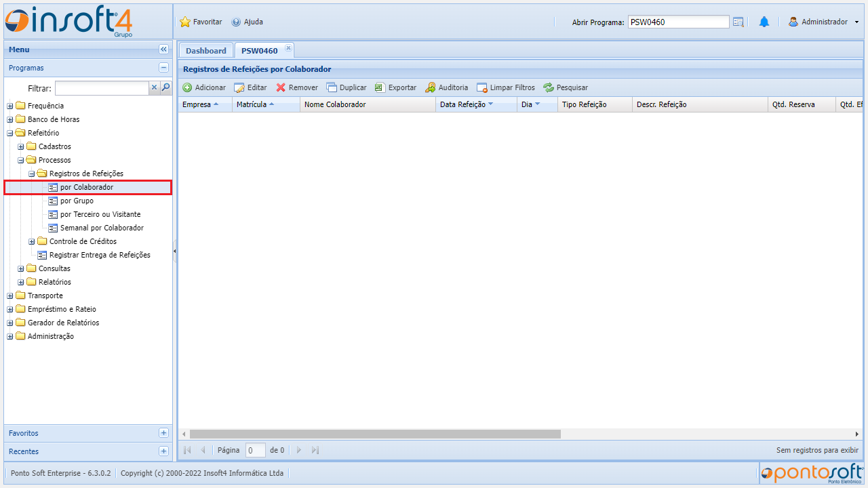The image size is (868, 488).
Task: Click the Duplicar toolbar icon
Action: (332, 87)
